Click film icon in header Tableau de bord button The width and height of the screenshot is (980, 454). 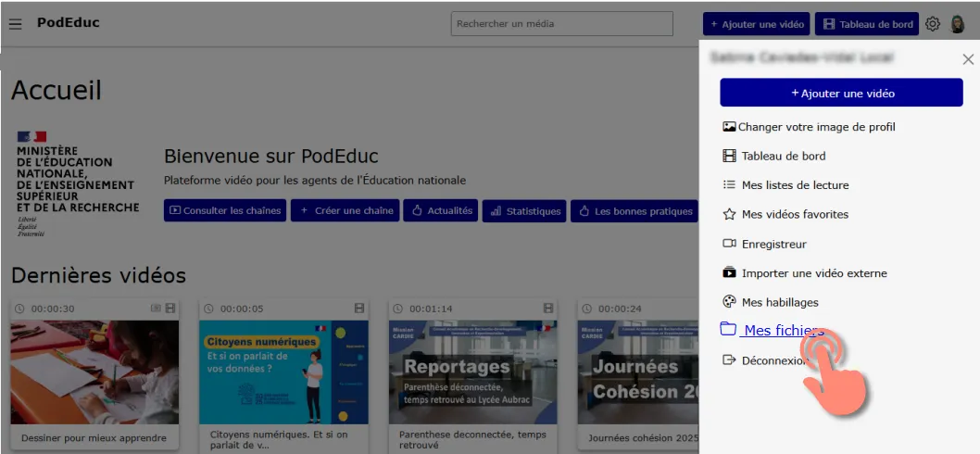pos(829,24)
